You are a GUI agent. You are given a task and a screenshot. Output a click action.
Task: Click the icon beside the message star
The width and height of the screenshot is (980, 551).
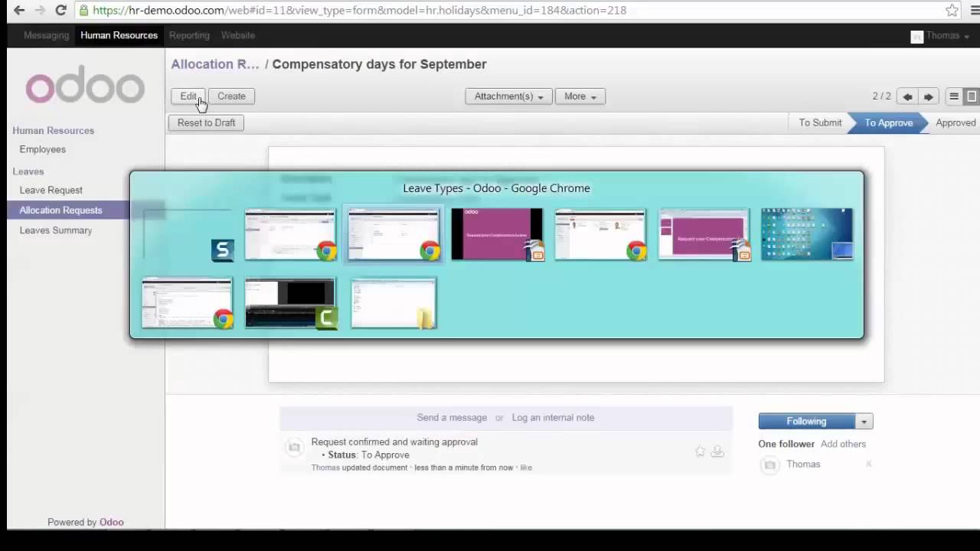pyautogui.click(x=717, y=452)
